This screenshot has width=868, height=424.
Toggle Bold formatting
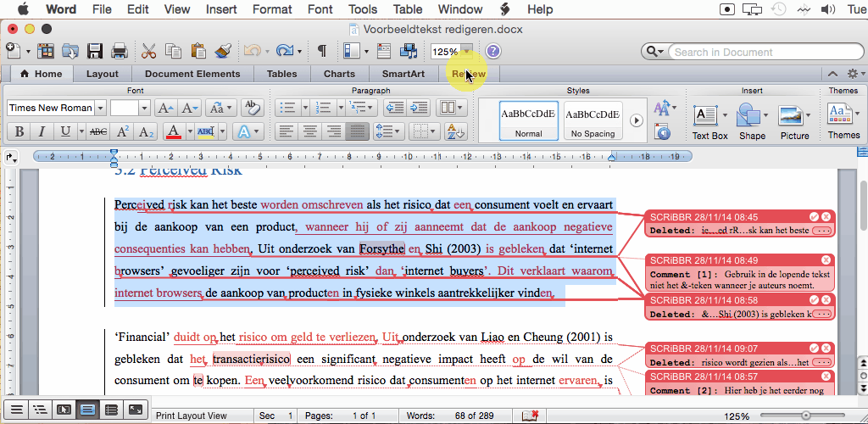click(x=19, y=131)
